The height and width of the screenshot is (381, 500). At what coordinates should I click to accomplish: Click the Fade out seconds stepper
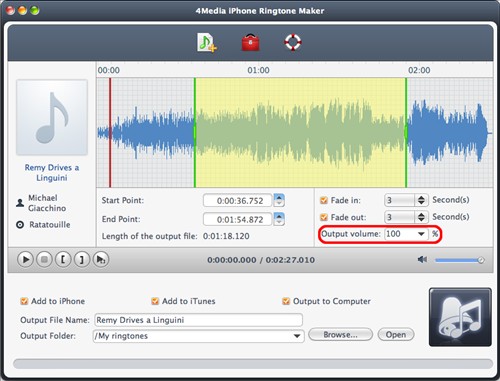click(421, 217)
